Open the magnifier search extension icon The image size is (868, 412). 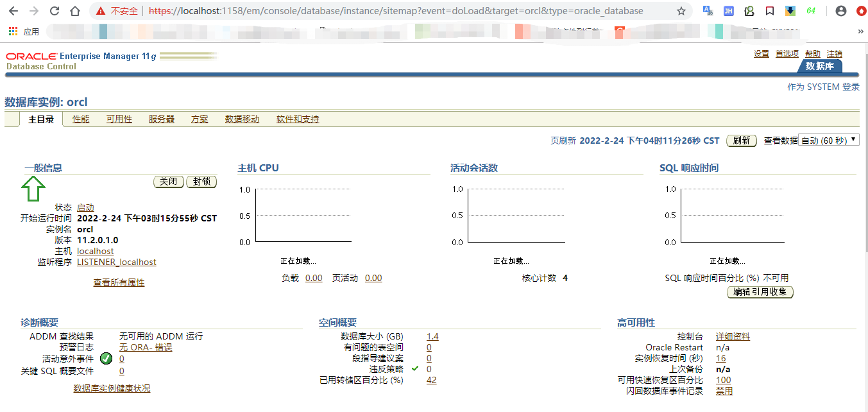[x=749, y=11]
